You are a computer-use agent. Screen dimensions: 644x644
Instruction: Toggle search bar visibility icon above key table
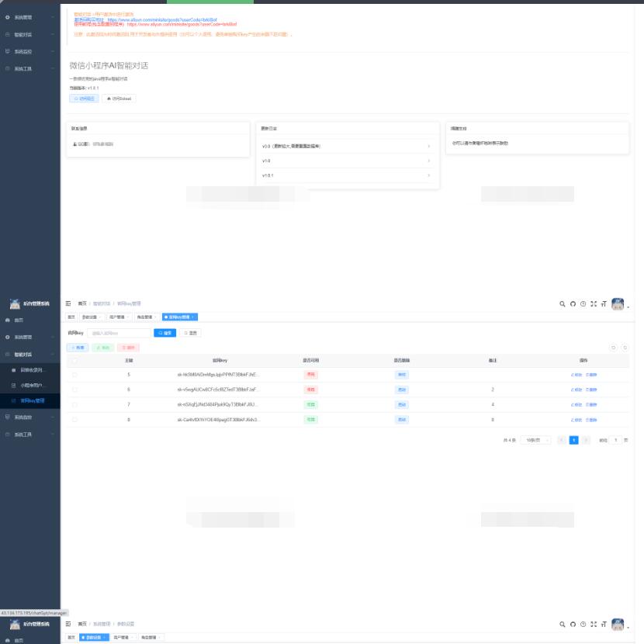tap(614, 348)
